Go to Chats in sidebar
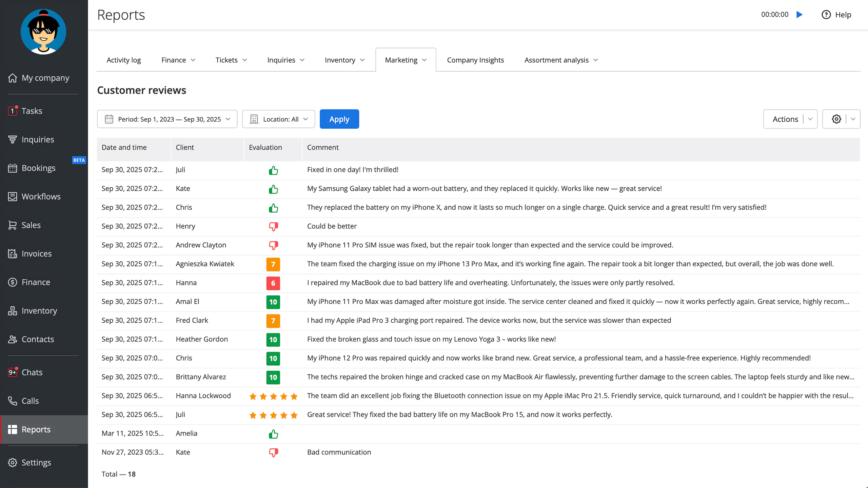868x488 pixels. pyautogui.click(x=32, y=372)
